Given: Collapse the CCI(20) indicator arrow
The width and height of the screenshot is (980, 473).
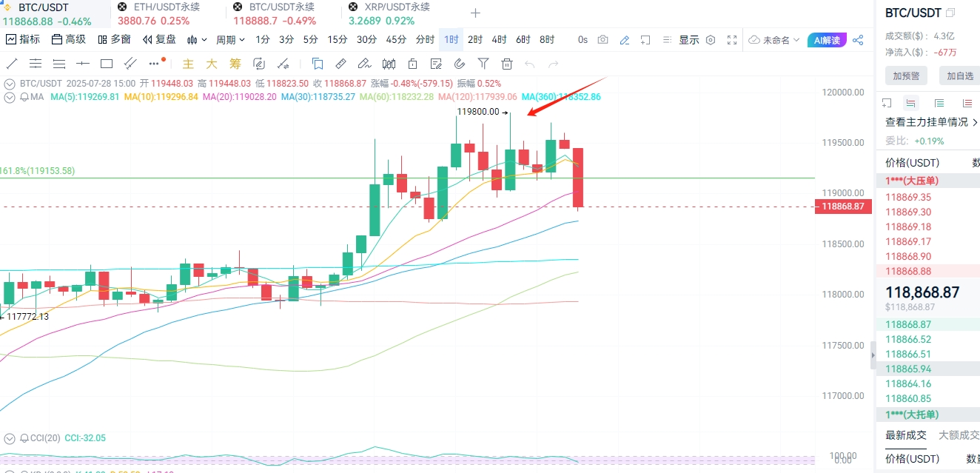Looking at the screenshot, I should (x=10, y=438).
